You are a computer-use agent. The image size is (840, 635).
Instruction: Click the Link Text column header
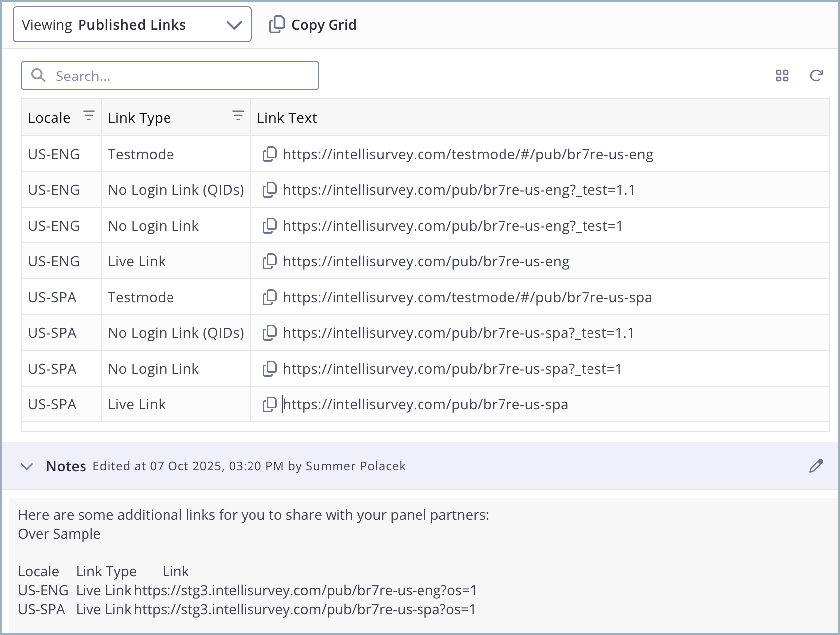[287, 118]
